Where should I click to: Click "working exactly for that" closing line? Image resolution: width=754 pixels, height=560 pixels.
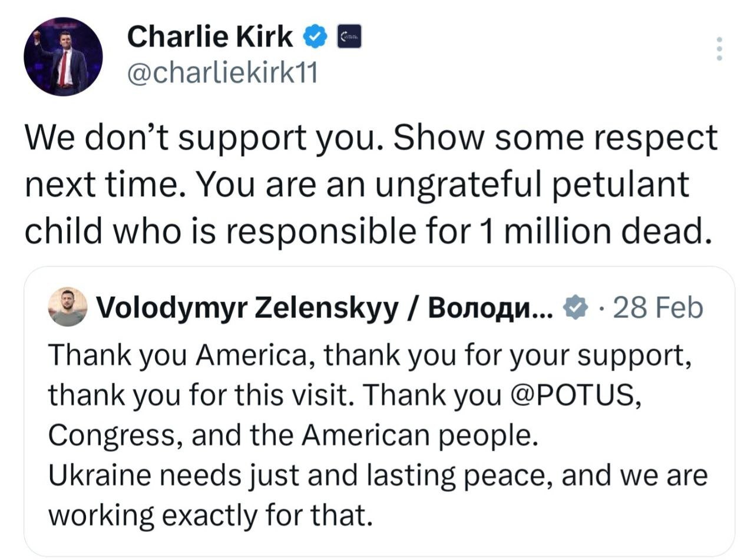pyautogui.click(x=210, y=515)
